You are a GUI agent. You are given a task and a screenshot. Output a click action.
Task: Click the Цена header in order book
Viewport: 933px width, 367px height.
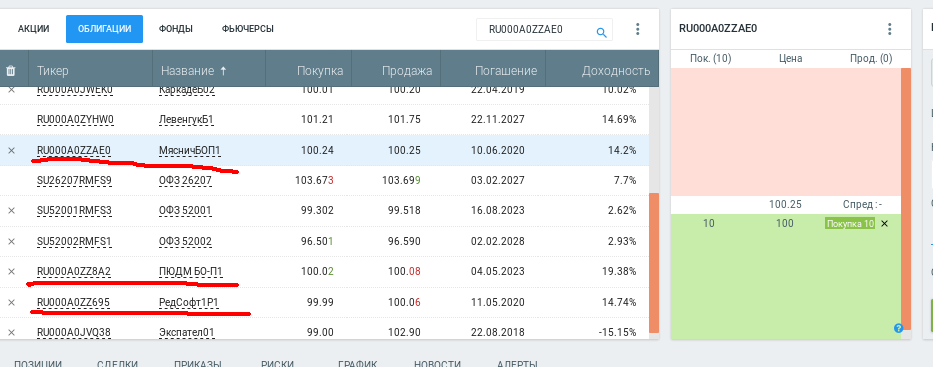click(790, 58)
